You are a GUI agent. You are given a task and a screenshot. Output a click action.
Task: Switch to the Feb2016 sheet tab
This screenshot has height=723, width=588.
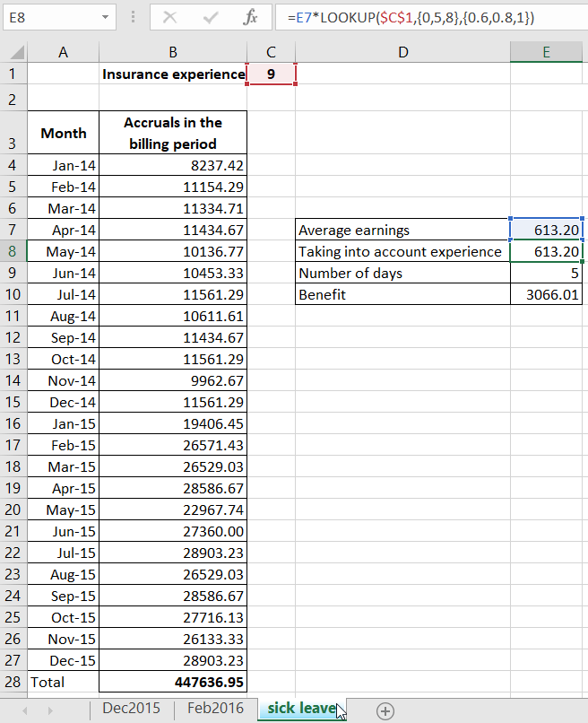(214, 708)
